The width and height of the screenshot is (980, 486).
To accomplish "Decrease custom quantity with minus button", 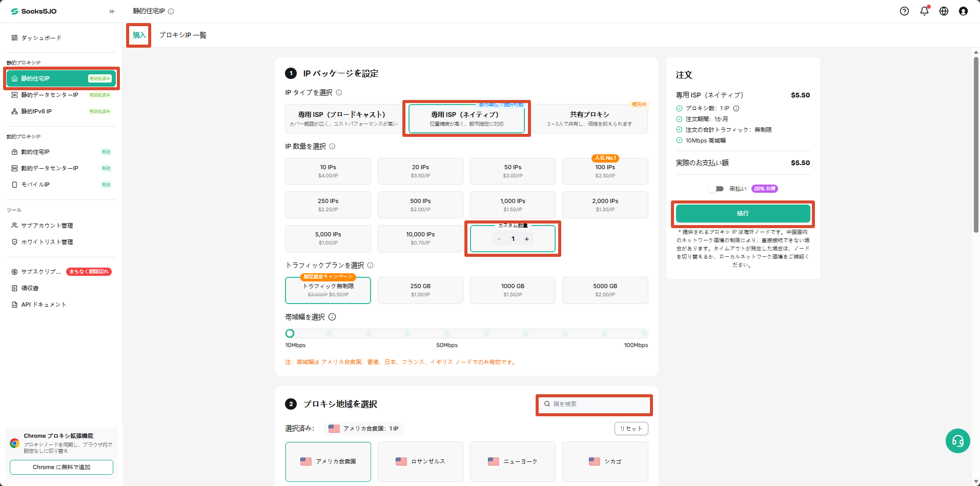I will 499,239.
